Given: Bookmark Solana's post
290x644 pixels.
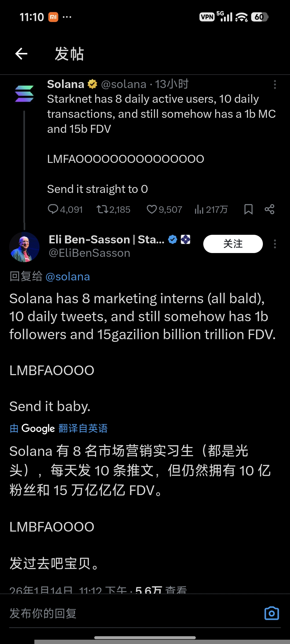Looking at the screenshot, I should [x=248, y=209].
